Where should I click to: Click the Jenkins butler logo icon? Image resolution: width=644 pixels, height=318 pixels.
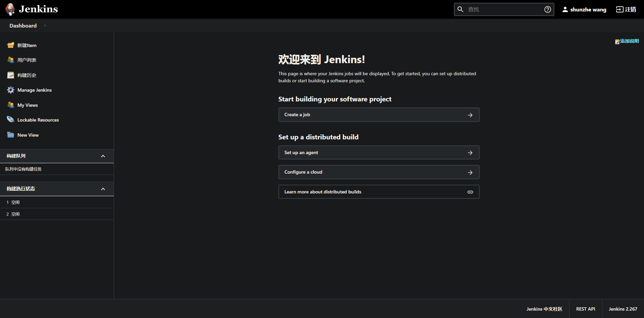pos(10,9)
